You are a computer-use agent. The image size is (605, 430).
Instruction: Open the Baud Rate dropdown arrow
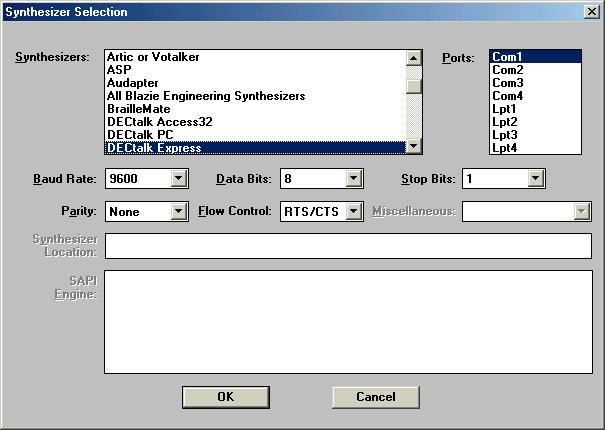pos(179,178)
